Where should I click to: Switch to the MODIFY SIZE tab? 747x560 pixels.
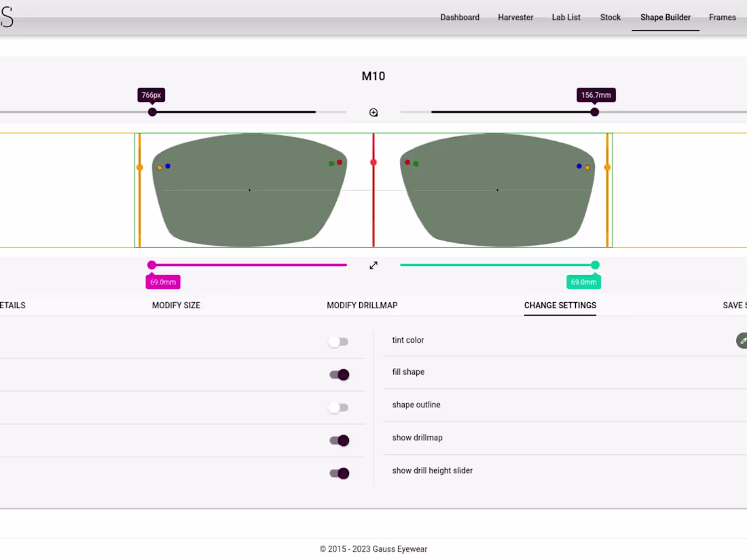(x=176, y=305)
